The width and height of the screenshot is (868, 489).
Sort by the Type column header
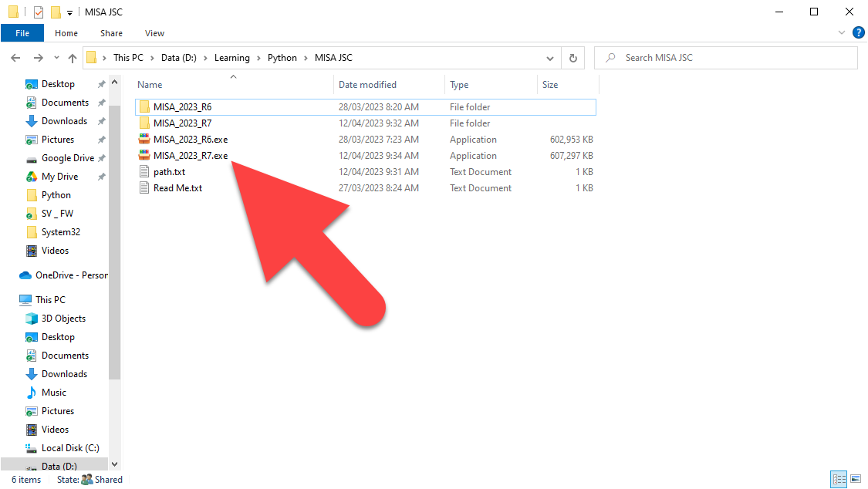459,85
